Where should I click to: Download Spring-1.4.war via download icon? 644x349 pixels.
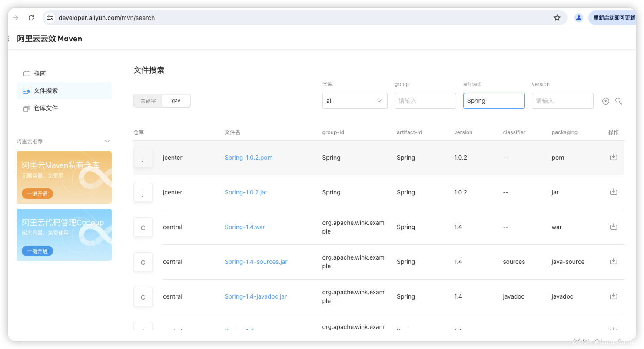pyautogui.click(x=613, y=227)
